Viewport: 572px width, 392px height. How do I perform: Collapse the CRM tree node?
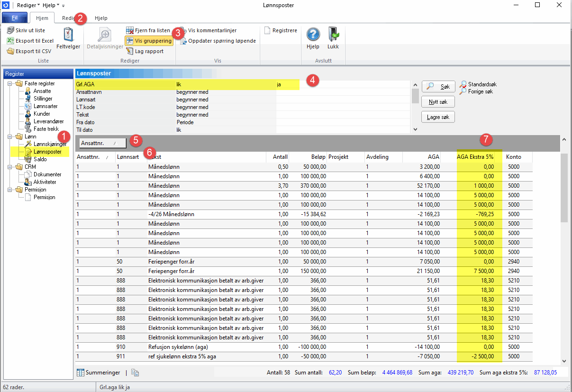pos(10,167)
